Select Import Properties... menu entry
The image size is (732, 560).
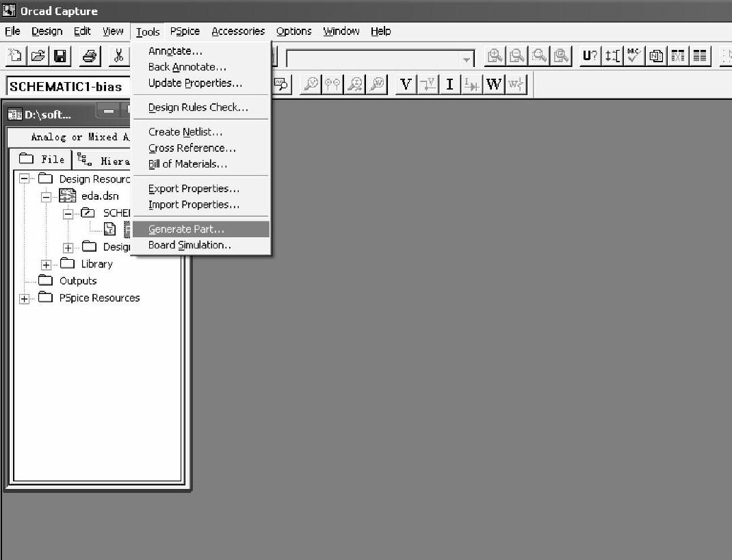tap(201, 204)
